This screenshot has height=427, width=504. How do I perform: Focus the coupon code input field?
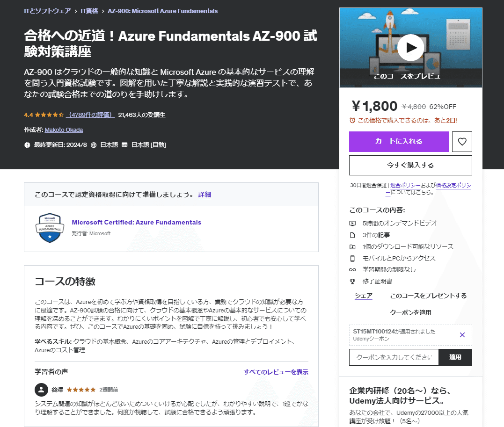(394, 357)
